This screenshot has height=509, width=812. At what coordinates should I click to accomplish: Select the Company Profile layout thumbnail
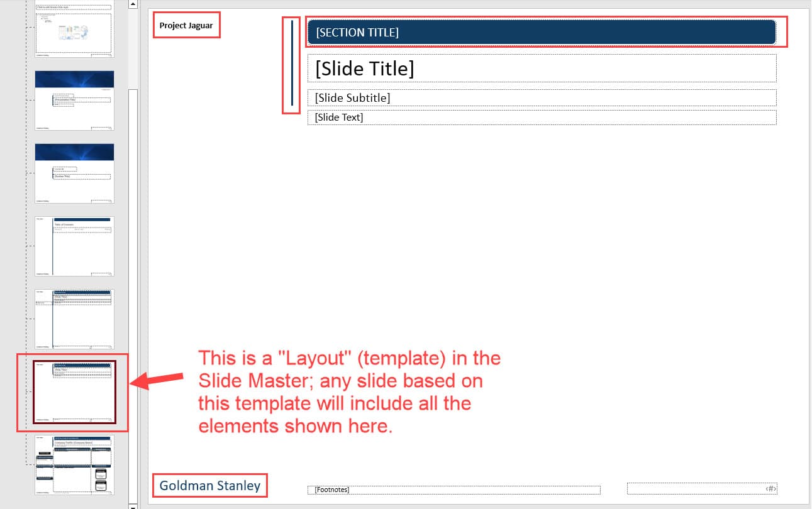(74, 464)
